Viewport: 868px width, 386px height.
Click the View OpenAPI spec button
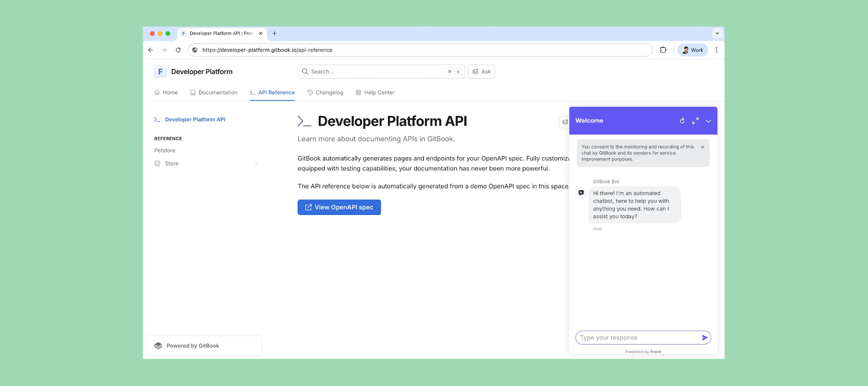[339, 207]
